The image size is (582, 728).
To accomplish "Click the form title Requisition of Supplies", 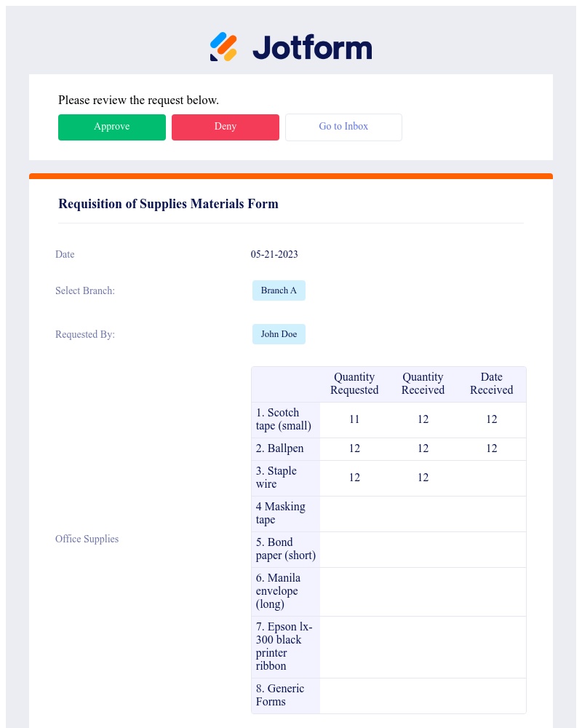I will [x=168, y=204].
